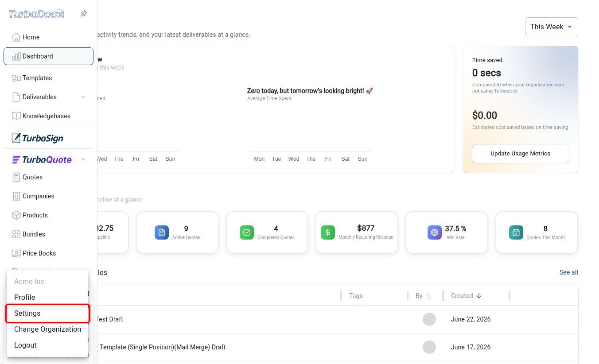The height and width of the screenshot is (364, 599).
Task: Expand the Deliverables submenu chevron
Action: [83, 97]
